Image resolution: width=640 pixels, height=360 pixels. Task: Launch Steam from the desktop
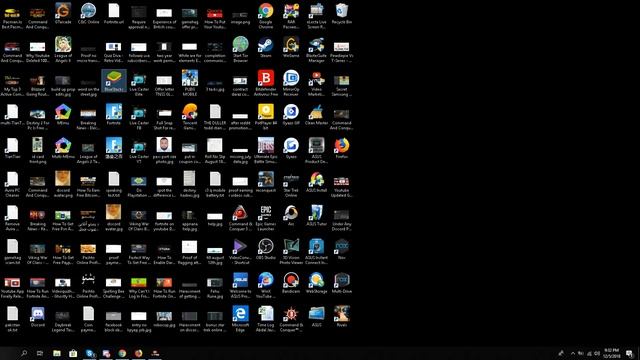tap(266, 47)
